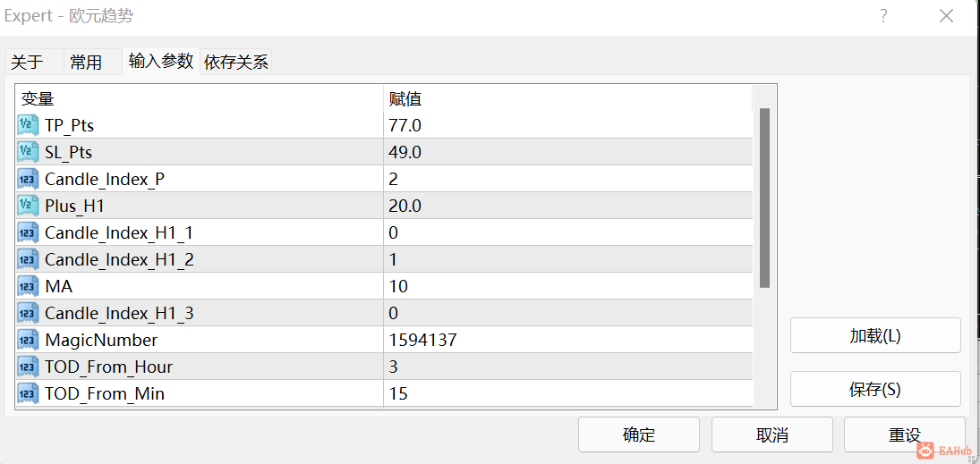Select the parameter list vertical scrollbar thumb

[764, 198]
